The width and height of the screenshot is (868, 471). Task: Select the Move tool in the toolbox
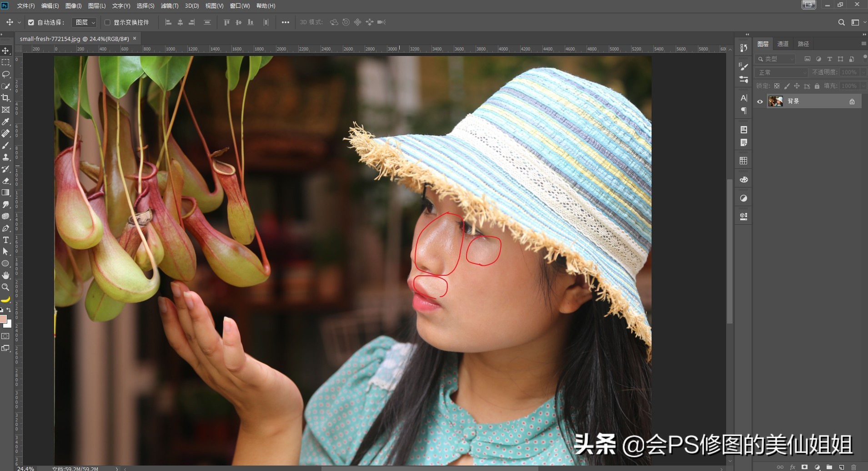[x=6, y=51]
